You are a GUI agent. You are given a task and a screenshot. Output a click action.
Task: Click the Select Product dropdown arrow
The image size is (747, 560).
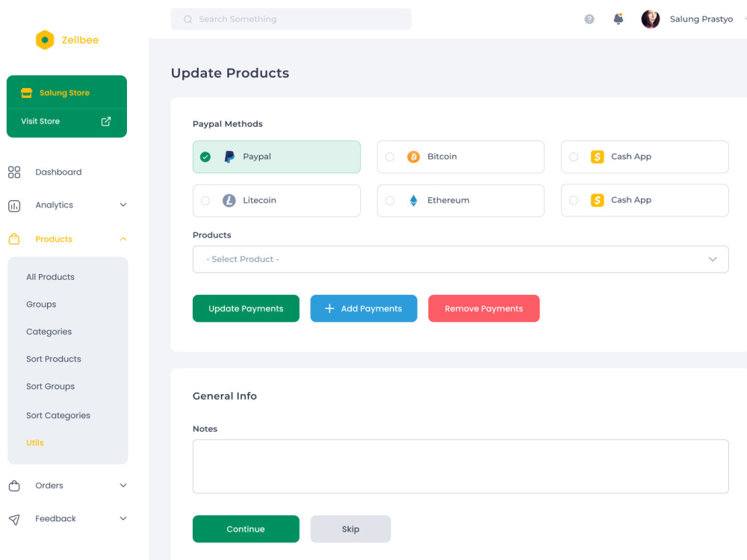[x=713, y=259]
